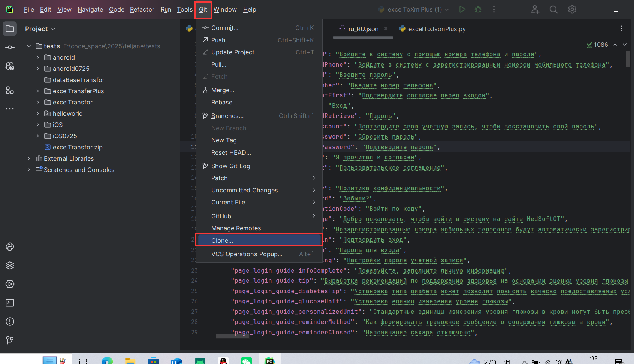Viewport: 634px width, 364px height.
Task: Open QQ from the Windows taskbar
Action: (224, 360)
